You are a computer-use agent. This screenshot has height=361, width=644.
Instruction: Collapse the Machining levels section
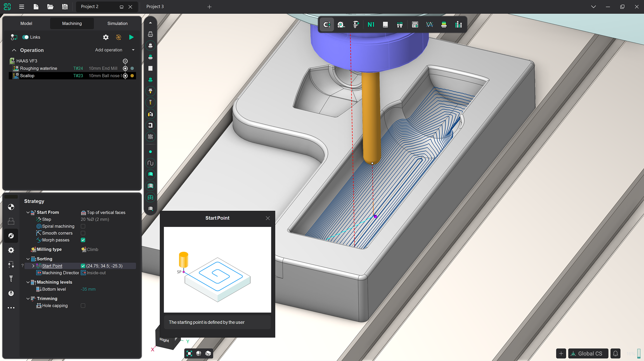(28, 282)
